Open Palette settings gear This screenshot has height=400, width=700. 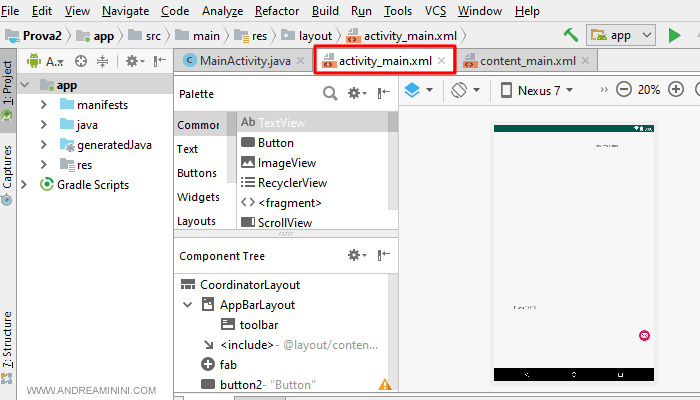[357, 93]
